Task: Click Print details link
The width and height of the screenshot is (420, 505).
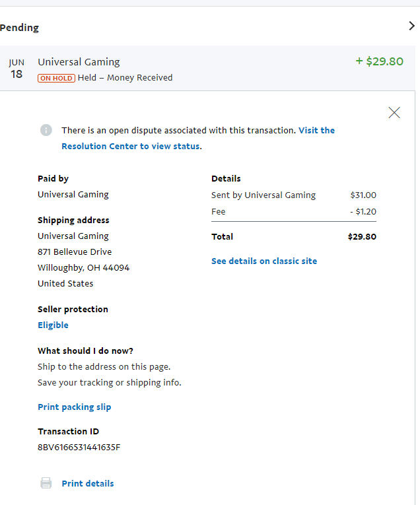Action: point(88,483)
